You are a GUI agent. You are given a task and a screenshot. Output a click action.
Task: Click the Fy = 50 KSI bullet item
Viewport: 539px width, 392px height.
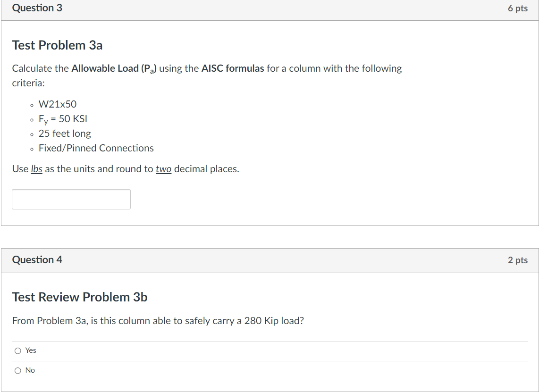[62, 119]
